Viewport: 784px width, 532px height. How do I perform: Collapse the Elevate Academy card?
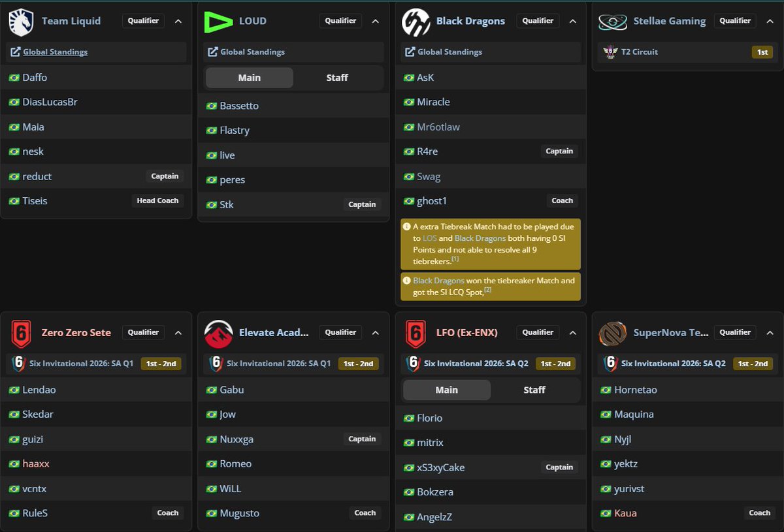pos(376,333)
